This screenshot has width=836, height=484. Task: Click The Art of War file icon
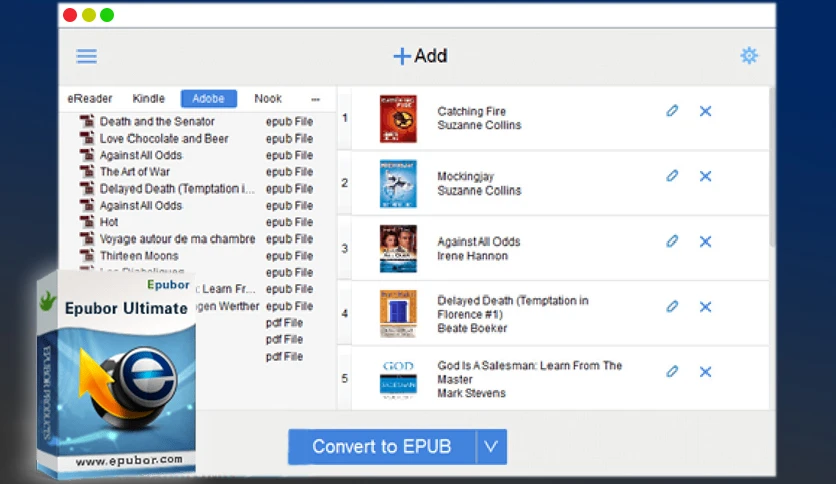tap(87, 171)
